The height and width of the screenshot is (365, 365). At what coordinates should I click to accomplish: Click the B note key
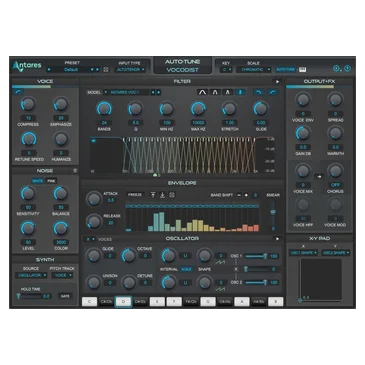[276, 302]
